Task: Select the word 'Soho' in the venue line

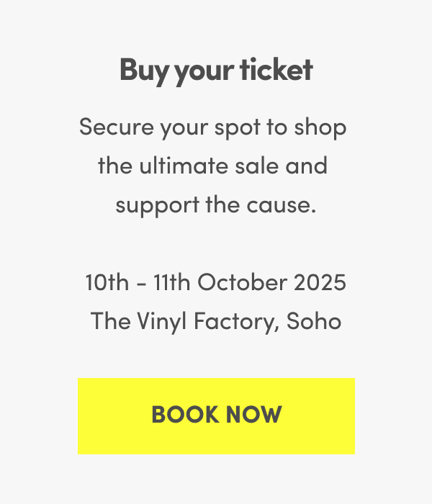Action: pos(314,321)
